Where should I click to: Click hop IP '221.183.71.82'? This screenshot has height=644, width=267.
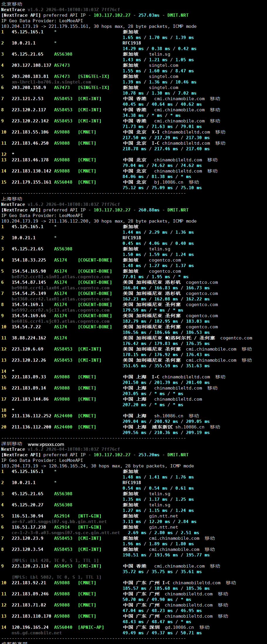29,605
